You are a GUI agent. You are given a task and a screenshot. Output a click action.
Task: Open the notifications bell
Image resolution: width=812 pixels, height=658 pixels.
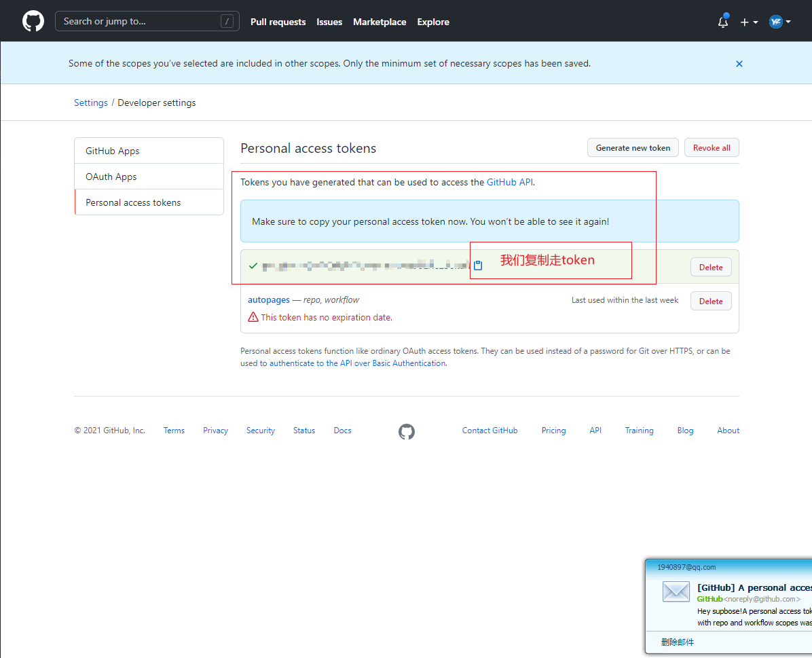coord(723,22)
